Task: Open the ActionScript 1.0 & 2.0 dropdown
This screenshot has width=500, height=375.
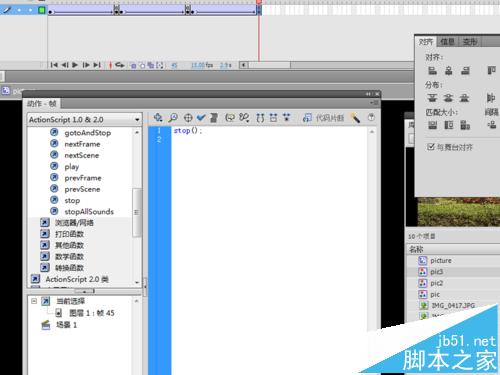Action: (84, 119)
